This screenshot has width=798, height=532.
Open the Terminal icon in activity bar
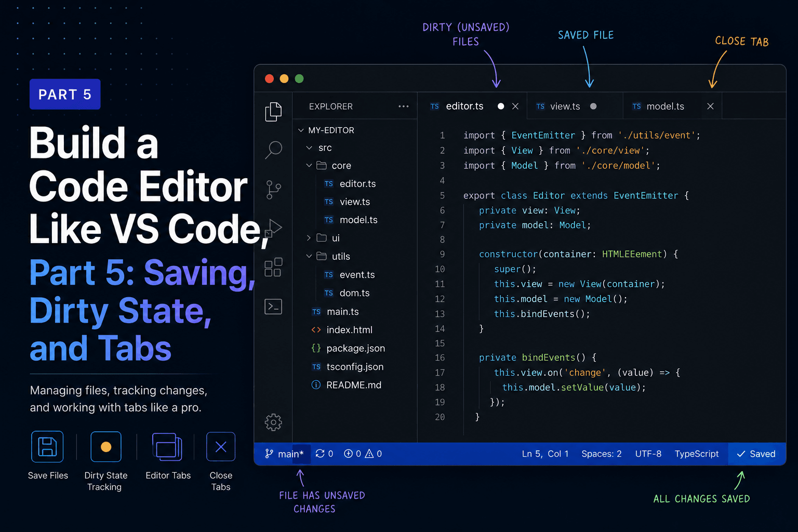click(273, 307)
